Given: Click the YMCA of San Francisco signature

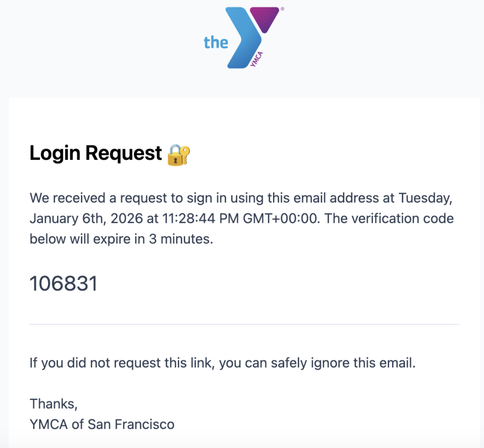Looking at the screenshot, I should point(102,424).
